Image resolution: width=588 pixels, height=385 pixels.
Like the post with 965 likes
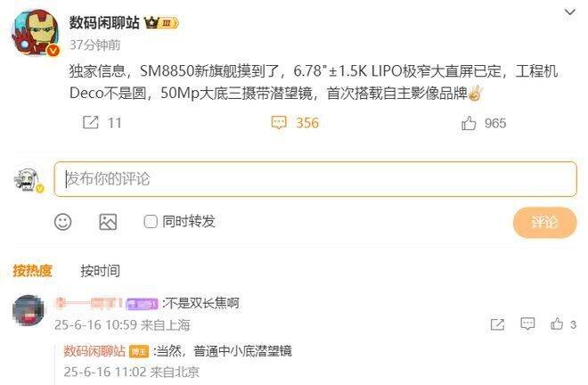click(x=469, y=123)
